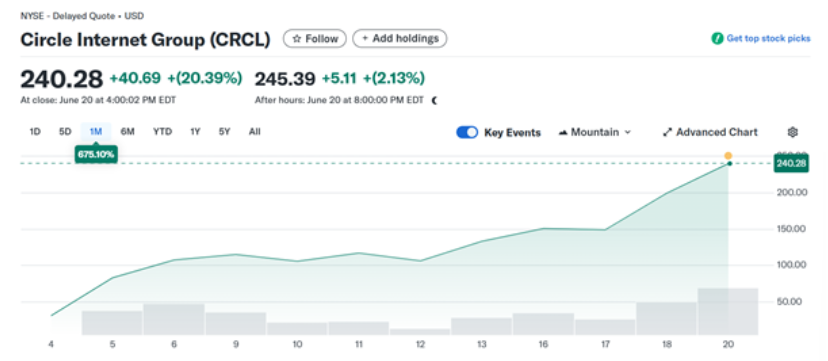
Task: Click the volume bar for June 12
Action: [420, 332]
